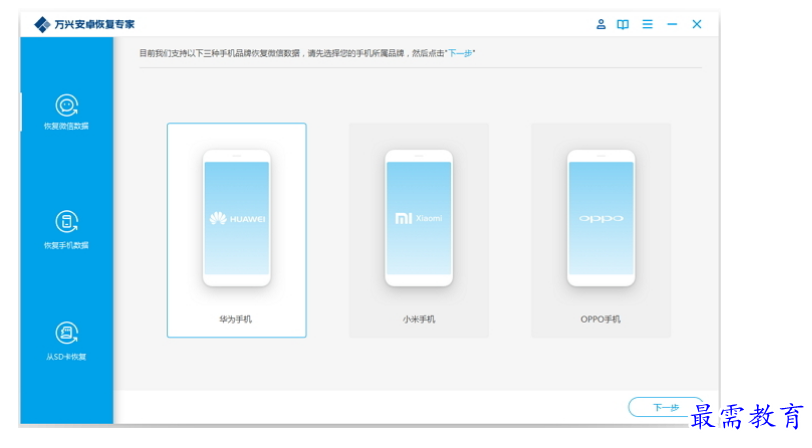Close the application window
This screenshot has width=812, height=448.
pos(697,24)
